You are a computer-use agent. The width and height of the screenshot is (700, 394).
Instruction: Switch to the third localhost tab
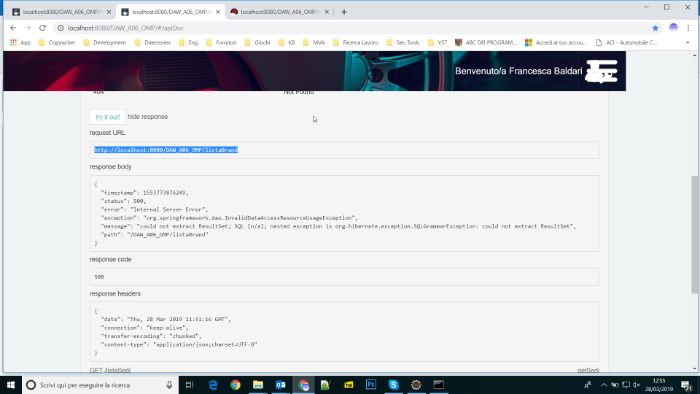point(279,12)
